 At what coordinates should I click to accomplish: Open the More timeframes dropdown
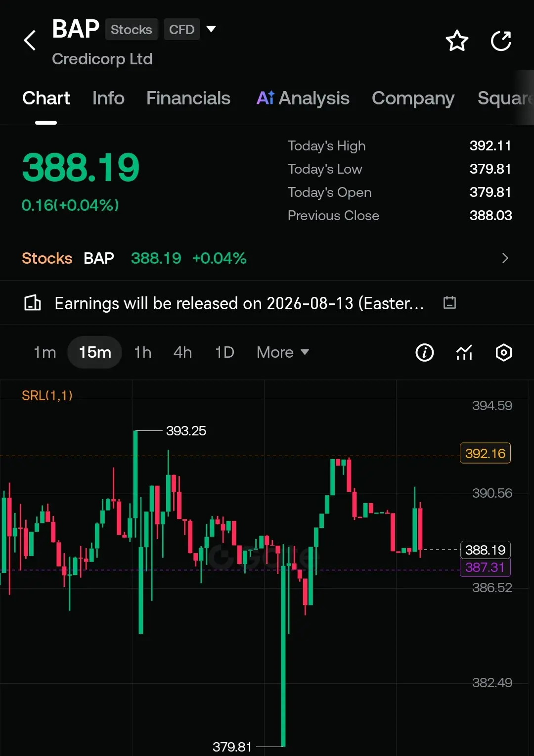pyautogui.click(x=283, y=352)
